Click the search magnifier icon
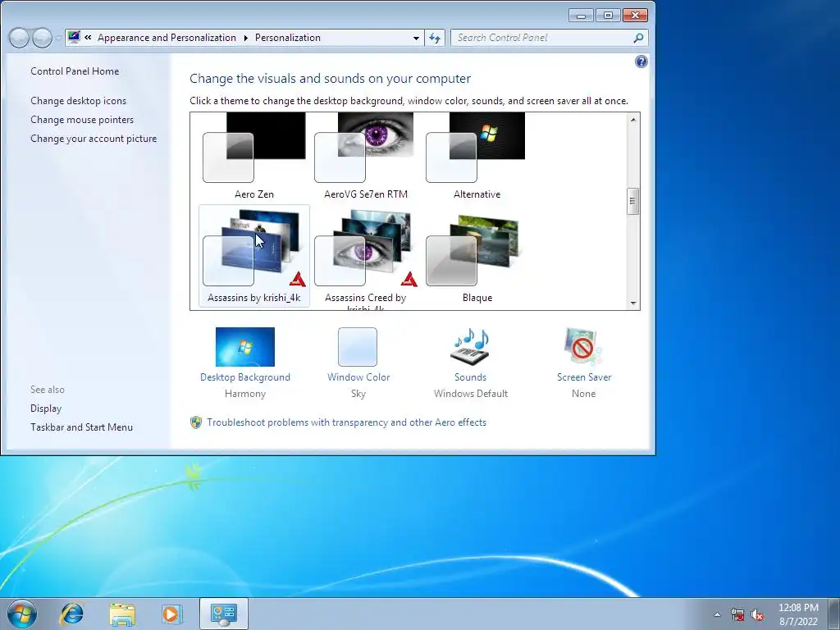Viewport: 840px width, 630px height. point(638,38)
